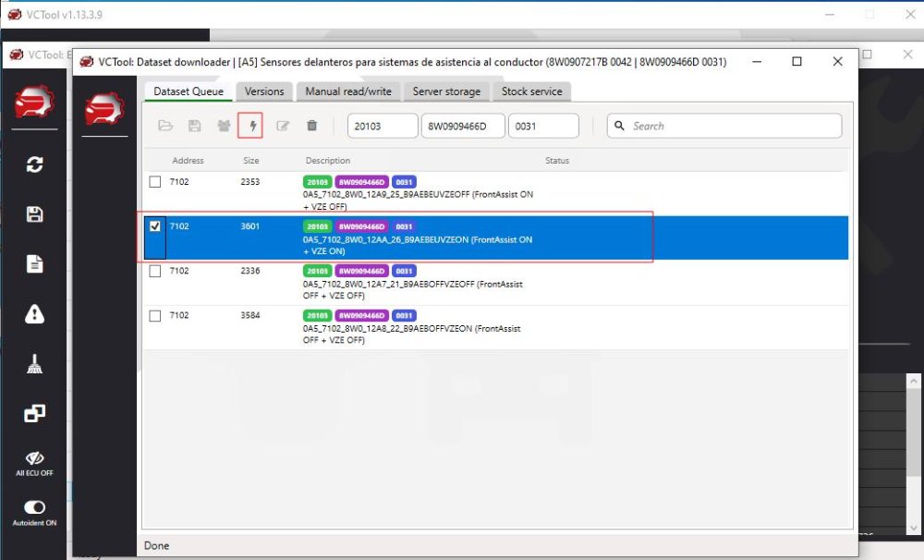
Task: Click the edit pencil toolbar icon
Action: tap(283, 126)
